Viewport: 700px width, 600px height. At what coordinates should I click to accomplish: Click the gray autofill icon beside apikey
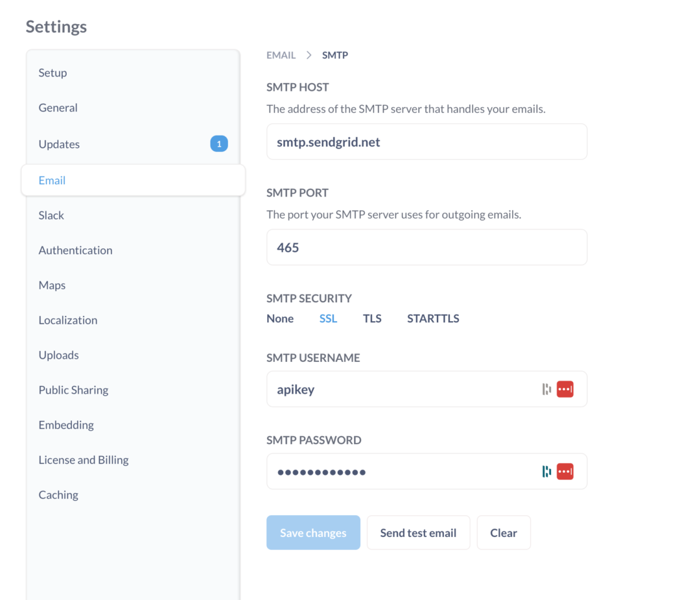(x=546, y=389)
